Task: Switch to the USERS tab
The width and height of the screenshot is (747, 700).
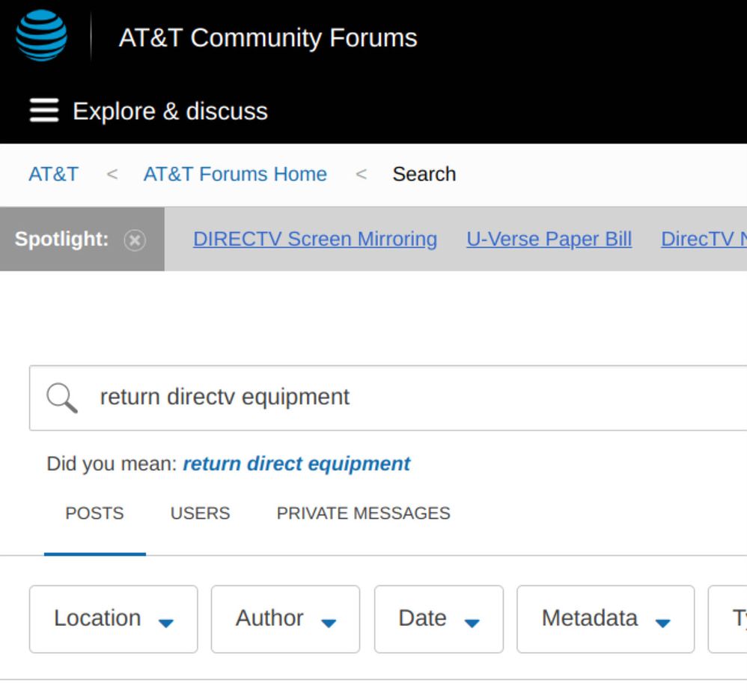Action: [x=200, y=514]
